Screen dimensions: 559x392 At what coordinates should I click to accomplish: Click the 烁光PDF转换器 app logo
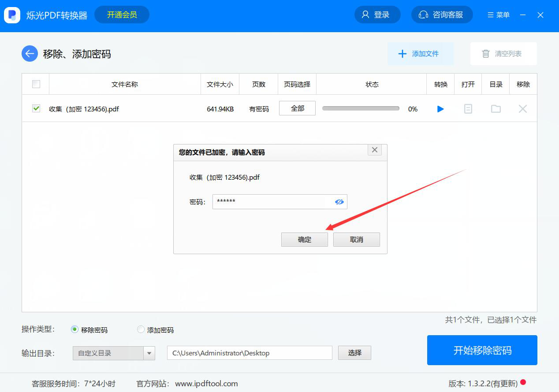[x=12, y=15]
